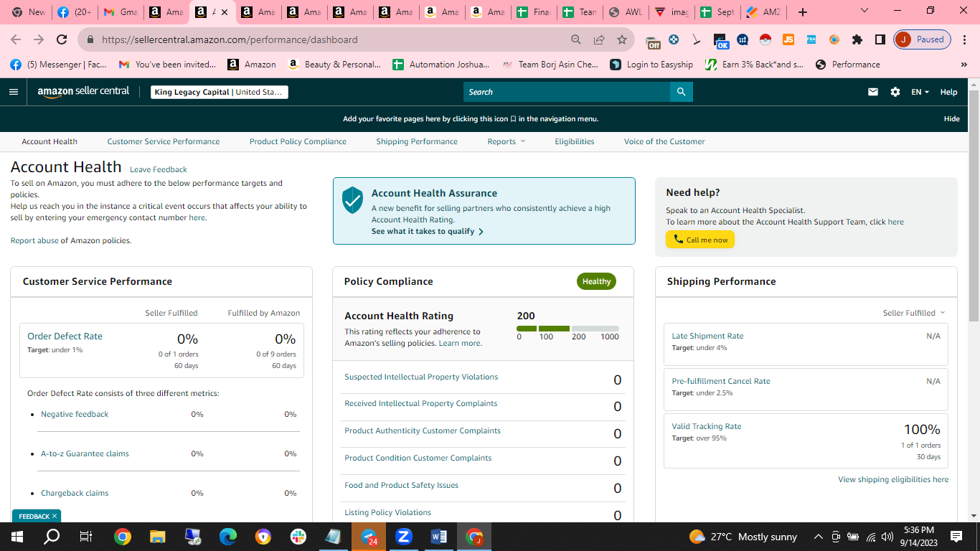This screenshot has width=980, height=551.
Task: Open Zoom from the taskbar
Action: 404,537
